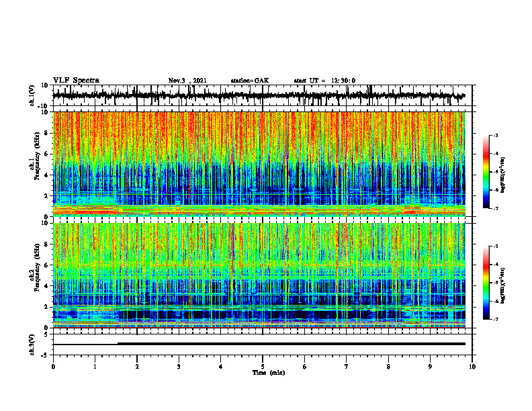Screen dimensions: 532x411
Task: Click the "10" minute tick on Time axis
Action: coord(472,367)
